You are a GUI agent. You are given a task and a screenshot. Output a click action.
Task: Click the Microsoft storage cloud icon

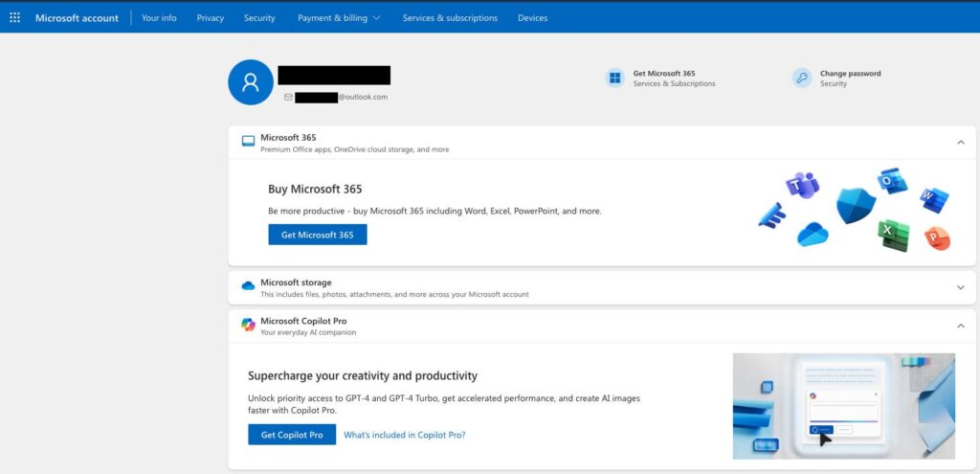point(248,286)
